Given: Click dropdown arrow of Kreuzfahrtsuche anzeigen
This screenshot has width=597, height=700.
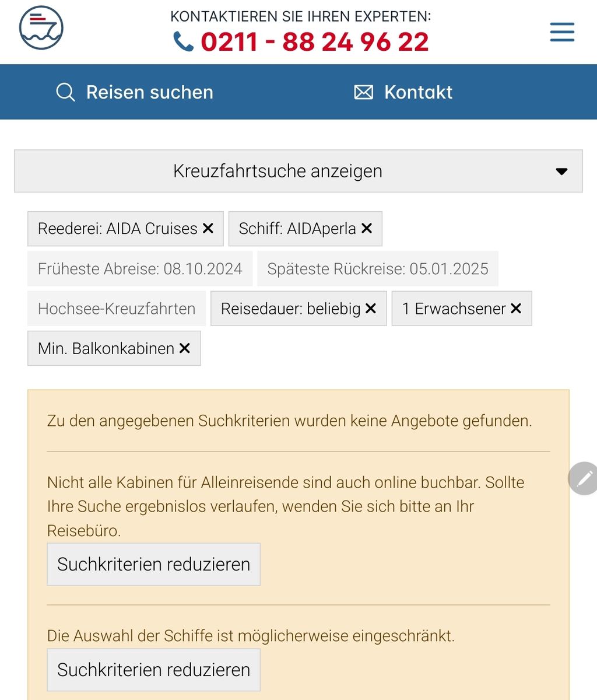Looking at the screenshot, I should coord(561,171).
